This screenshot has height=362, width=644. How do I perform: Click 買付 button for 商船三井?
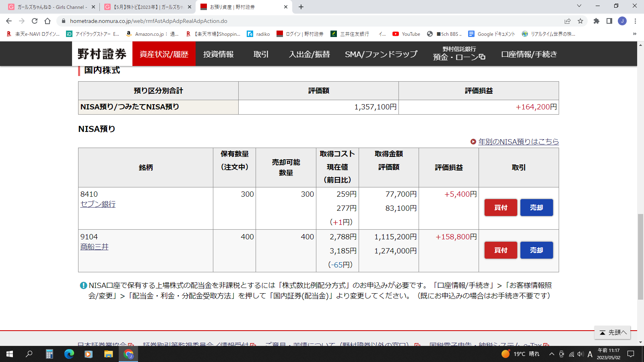[x=501, y=250]
